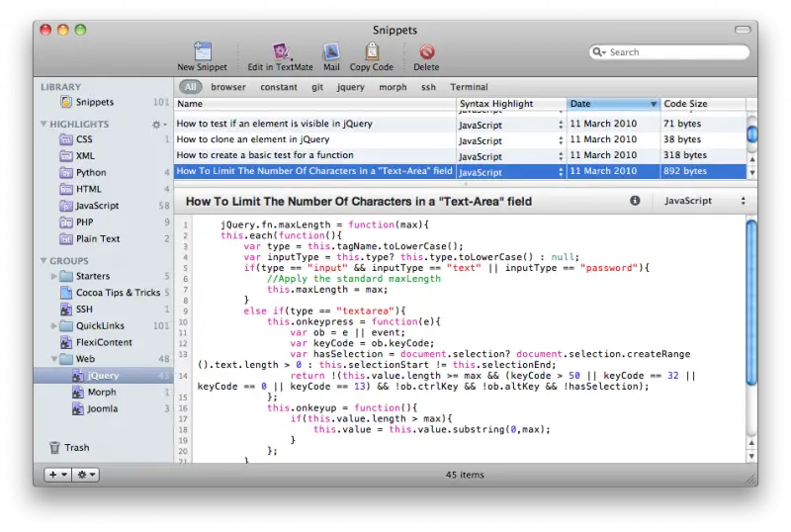The height and width of the screenshot is (532, 791).
Task: Click the Copy Code clipboard icon
Action: tap(372, 51)
